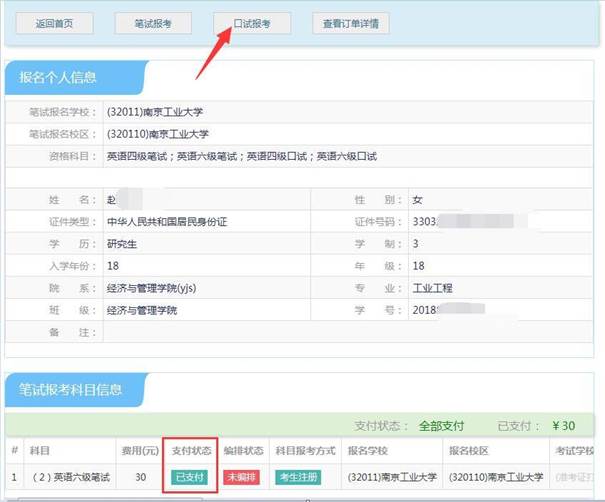Click the 中华人民共和国居民身份证 ID type value
The image size is (605, 502).
(x=166, y=221)
